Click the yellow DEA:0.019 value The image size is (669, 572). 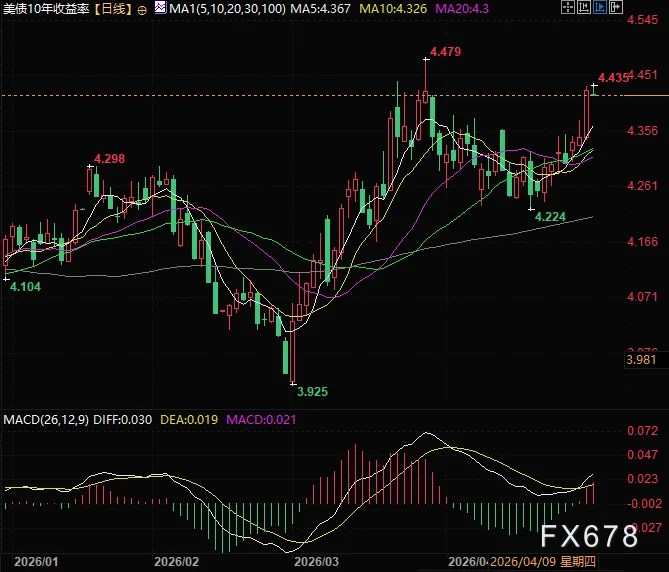pos(189,420)
